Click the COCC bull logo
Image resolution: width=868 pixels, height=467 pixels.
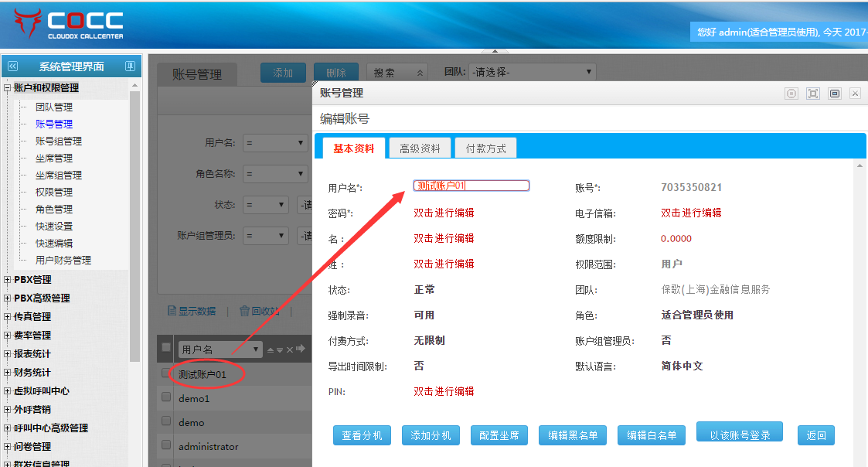tap(28, 24)
